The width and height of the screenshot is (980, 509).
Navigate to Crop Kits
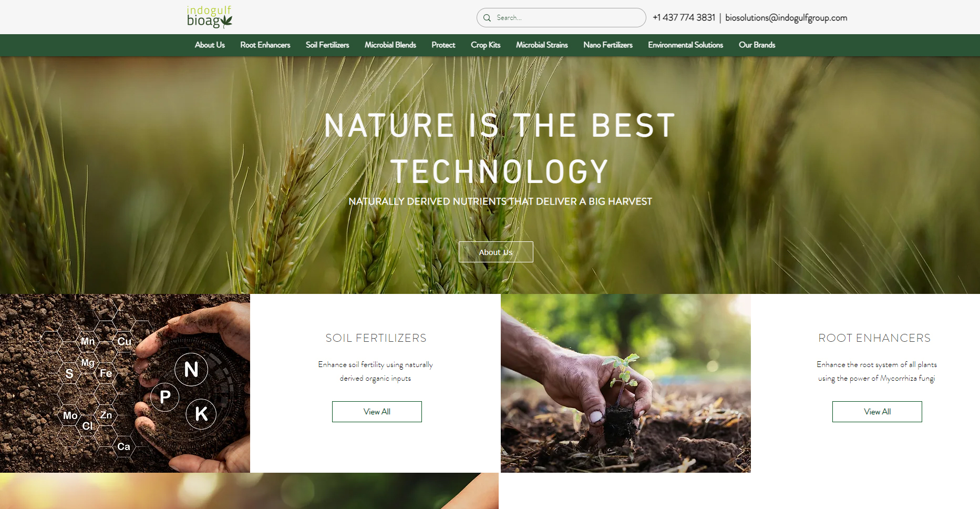[485, 45]
